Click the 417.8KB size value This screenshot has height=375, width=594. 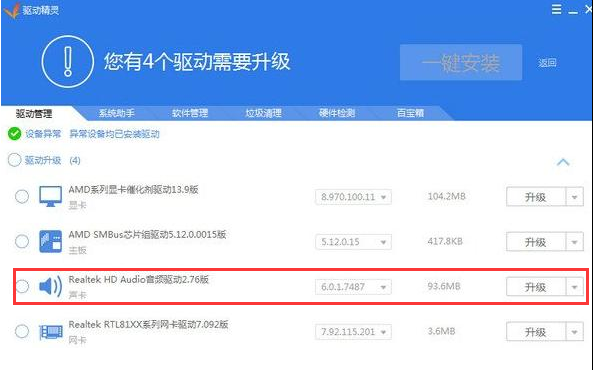click(x=445, y=241)
